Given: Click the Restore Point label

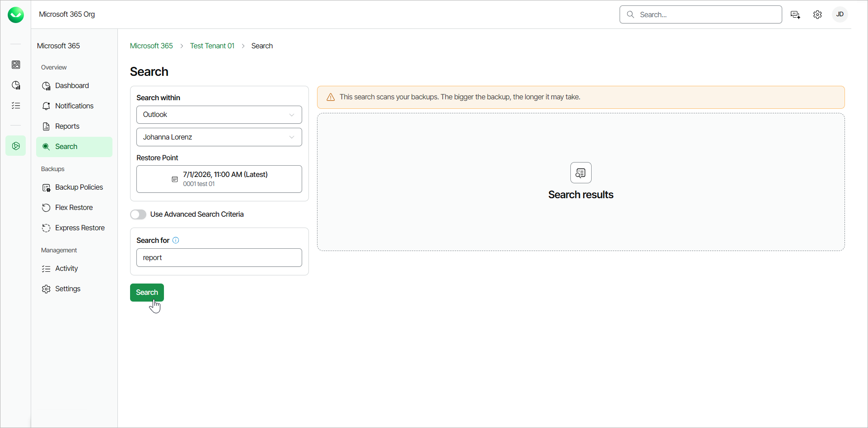Looking at the screenshot, I should 157,158.
